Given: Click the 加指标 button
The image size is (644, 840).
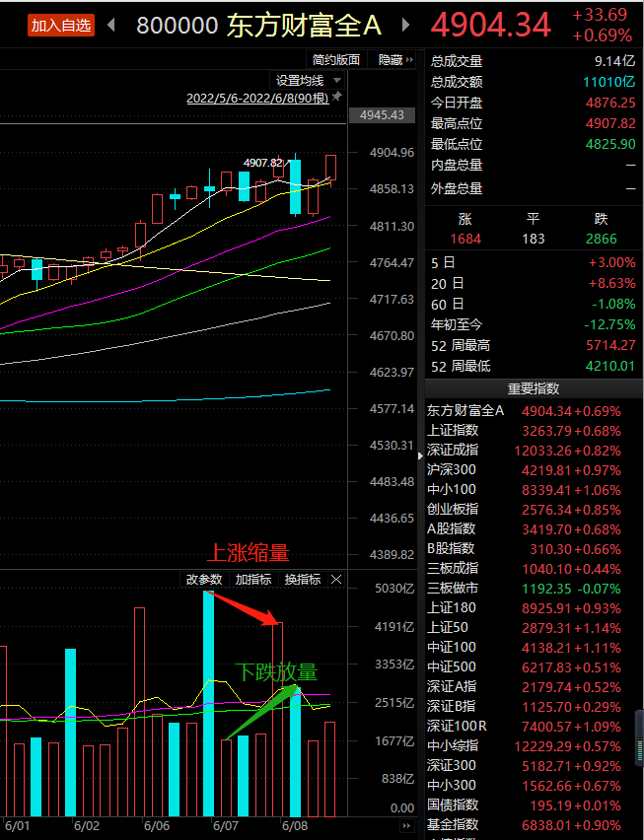Looking at the screenshot, I should [x=252, y=580].
